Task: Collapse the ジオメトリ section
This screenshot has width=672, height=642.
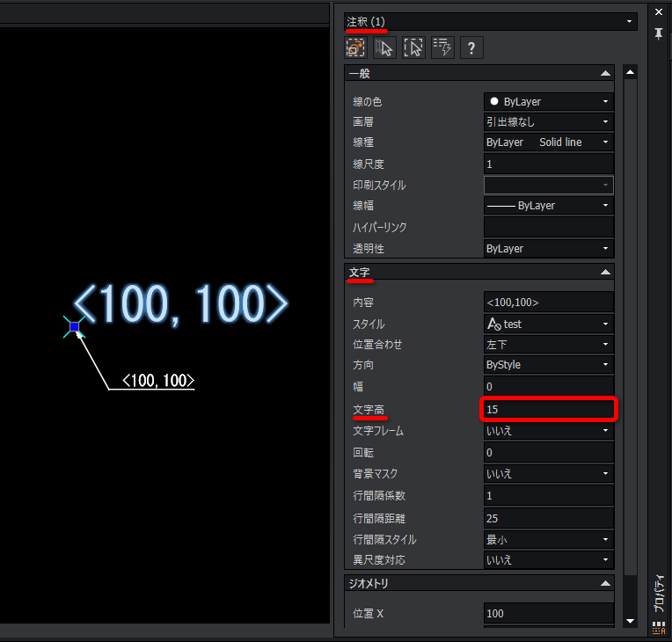Action: (605, 583)
